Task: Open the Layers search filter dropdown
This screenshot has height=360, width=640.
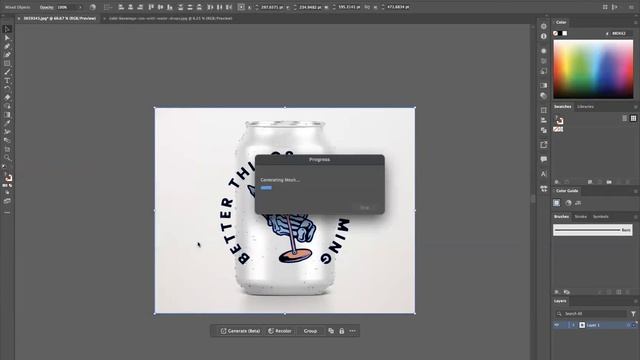Action: (633, 314)
